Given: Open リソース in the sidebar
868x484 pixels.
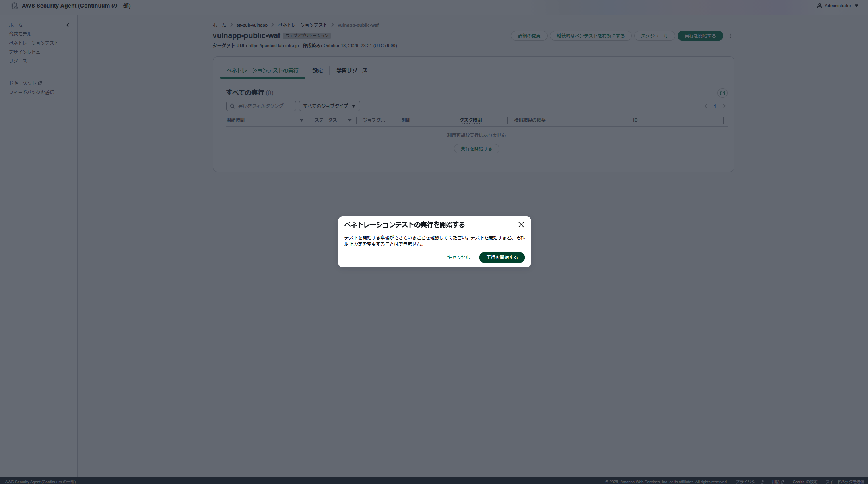Looking at the screenshot, I should click(x=18, y=61).
